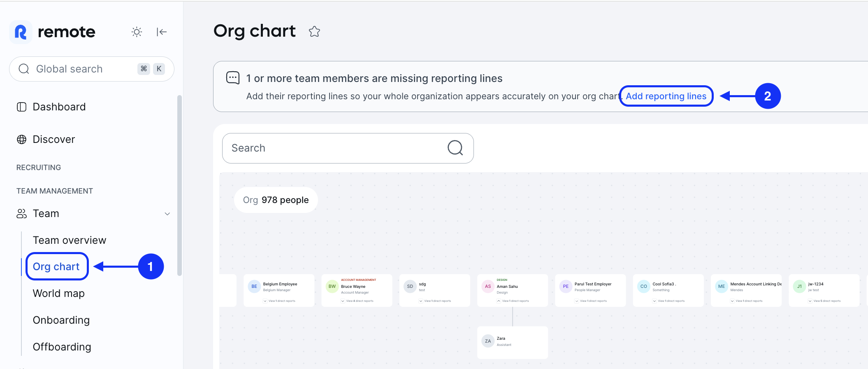Click the ACCOUNT MANAGEMENT department label
Viewport: 868px width, 369px height.
point(359,280)
